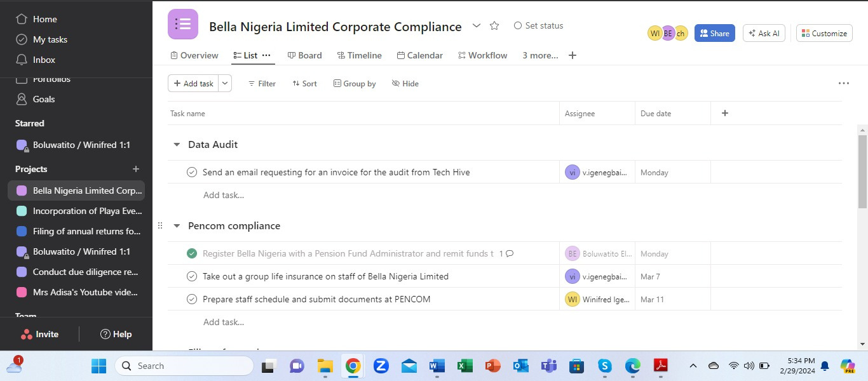Switch to the Overview tab
868x381 pixels.
pos(194,55)
